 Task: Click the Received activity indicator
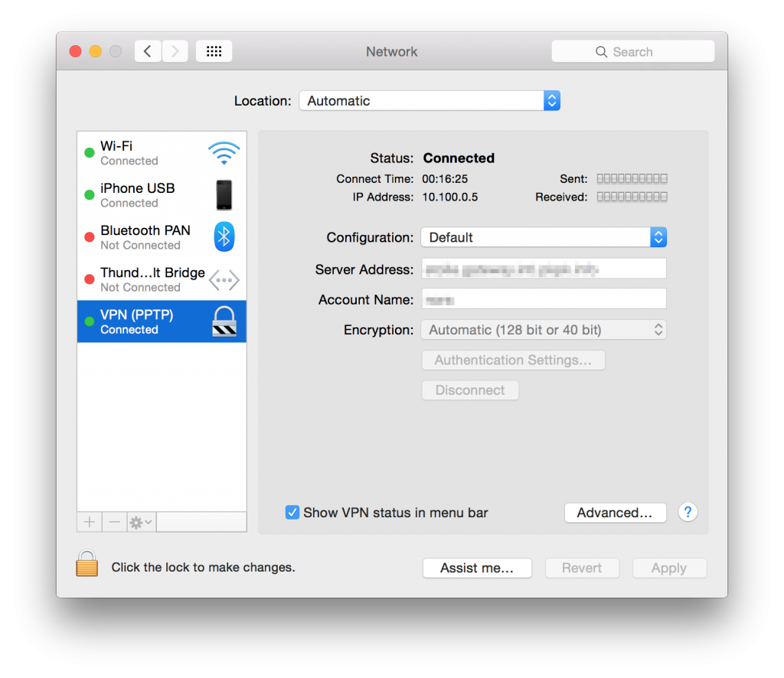pyautogui.click(x=632, y=197)
